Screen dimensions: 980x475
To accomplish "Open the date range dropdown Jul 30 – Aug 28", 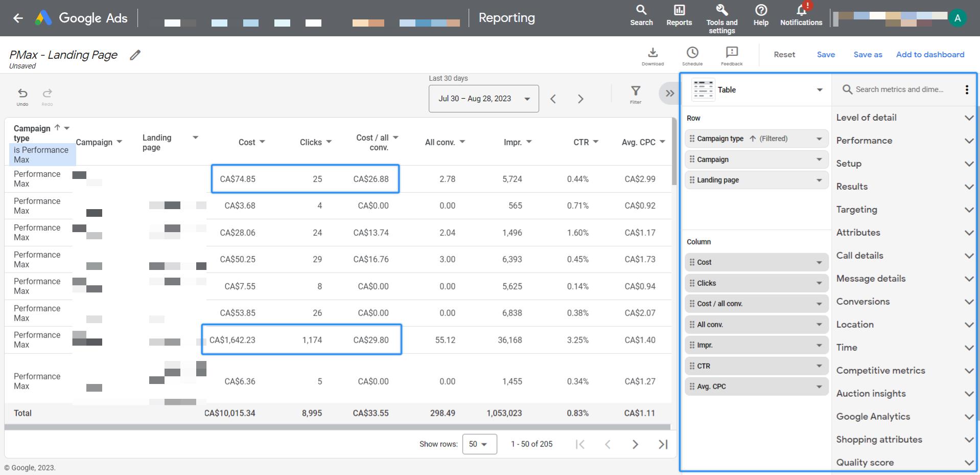I will (x=483, y=99).
